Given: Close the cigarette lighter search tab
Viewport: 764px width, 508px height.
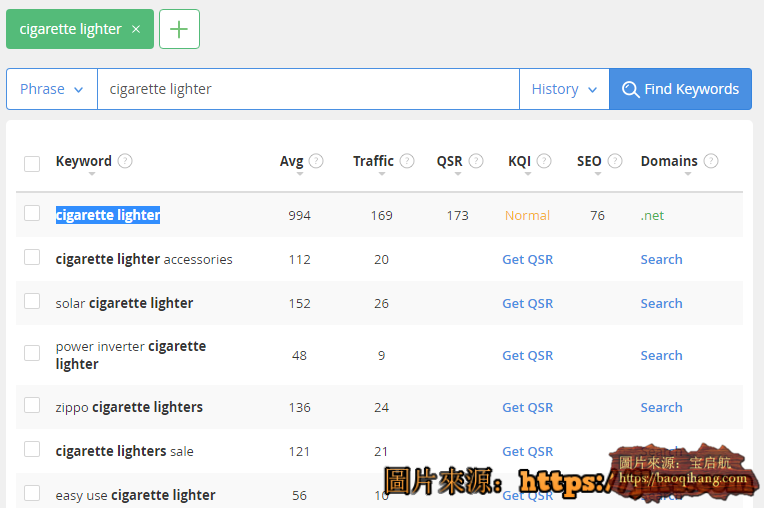Looking at the screenshot, I should [x=136, y=29].
